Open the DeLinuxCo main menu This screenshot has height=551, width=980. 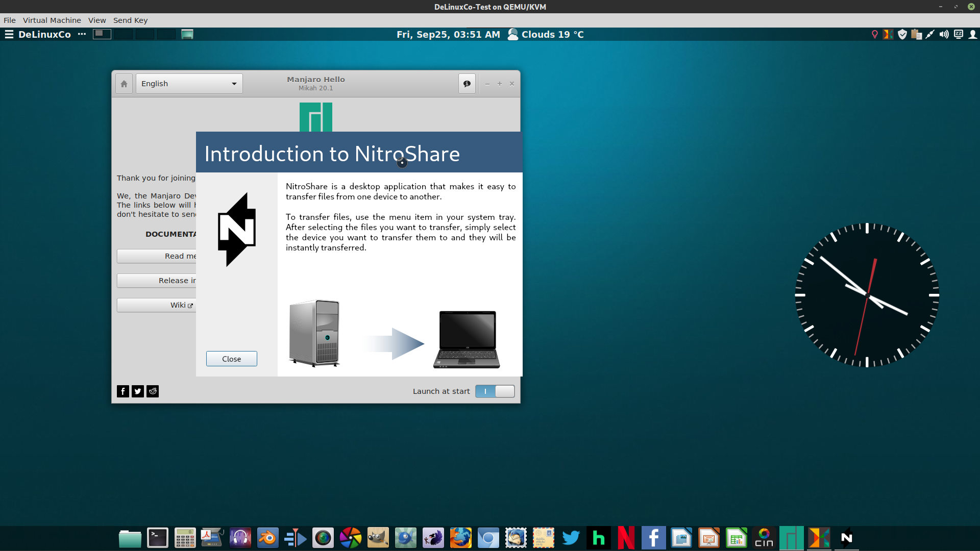click(38, 34)
